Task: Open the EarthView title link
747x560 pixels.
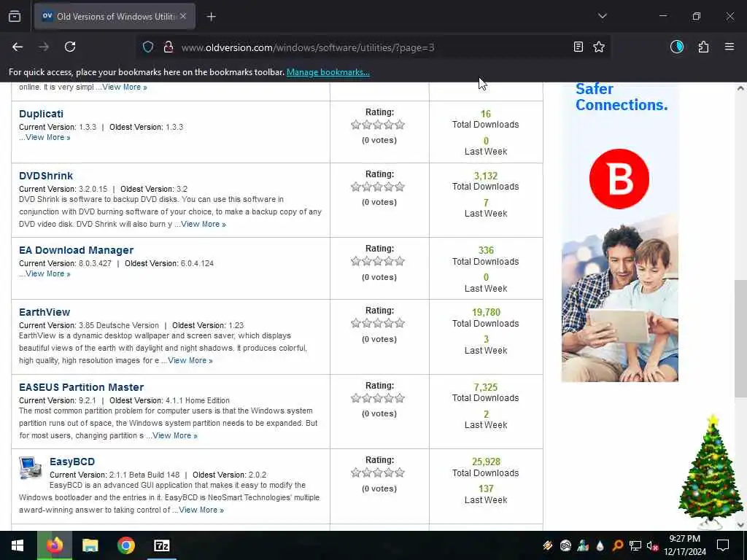Action: tap(44, 312)
